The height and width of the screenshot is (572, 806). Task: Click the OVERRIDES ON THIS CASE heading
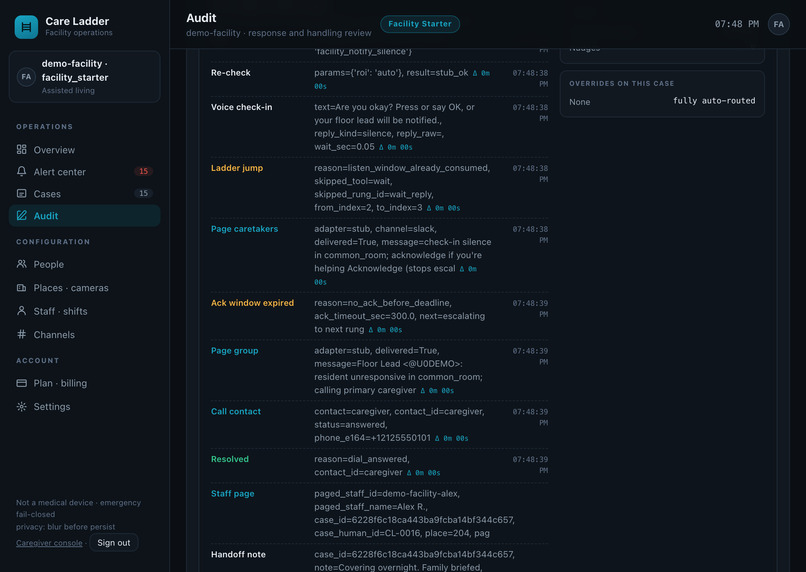pyautogui.click(x=621, y=83)
